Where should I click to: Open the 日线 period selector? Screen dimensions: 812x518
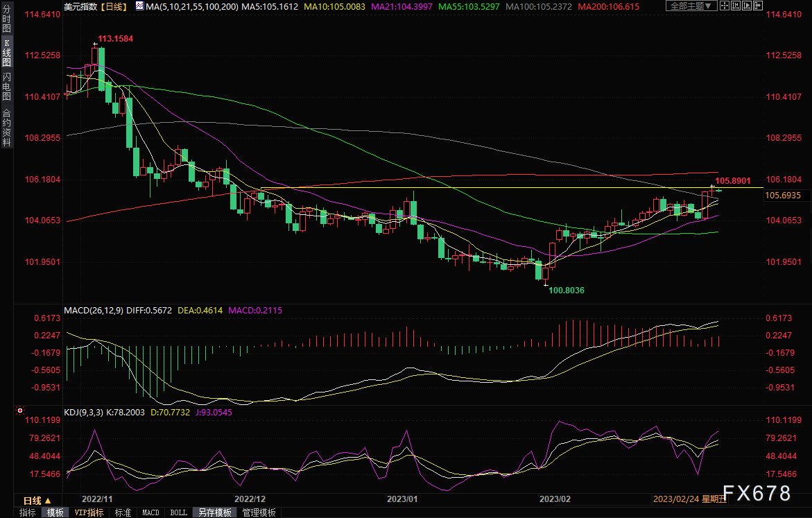pyautogui.click(x=37, y=501)
